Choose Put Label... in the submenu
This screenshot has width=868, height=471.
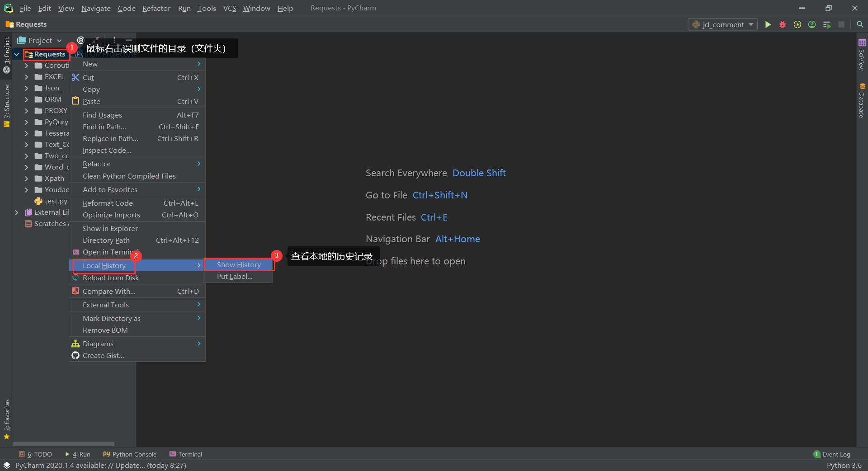click(234, 276)
